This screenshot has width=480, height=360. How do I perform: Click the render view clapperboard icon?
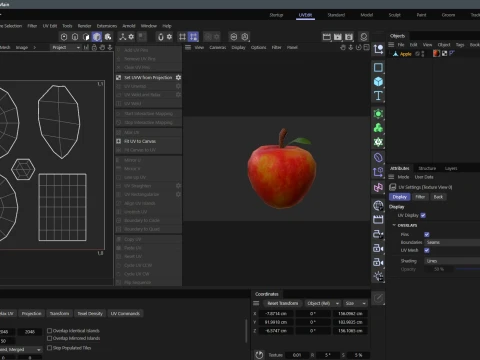[x=327, y=37]
